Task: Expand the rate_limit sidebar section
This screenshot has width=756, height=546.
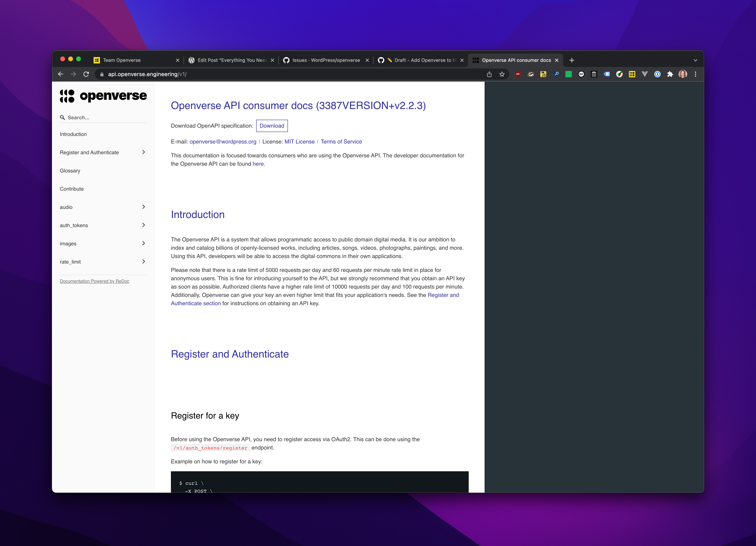Action: tap(143, 262)
